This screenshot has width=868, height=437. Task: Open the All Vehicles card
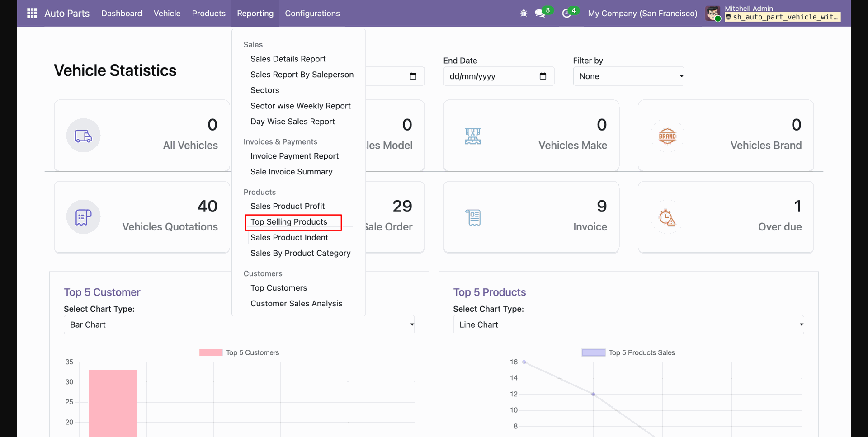(142, 136)
